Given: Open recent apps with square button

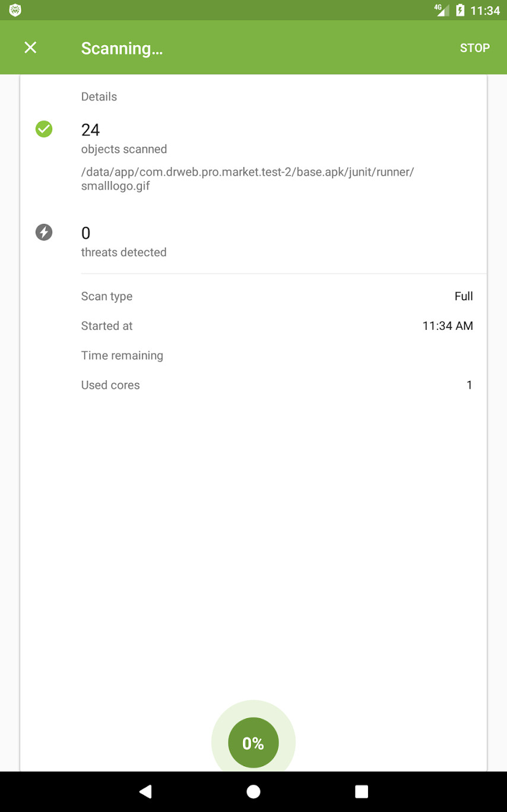Looking at the screenshot, I should [x=362, y=791].
